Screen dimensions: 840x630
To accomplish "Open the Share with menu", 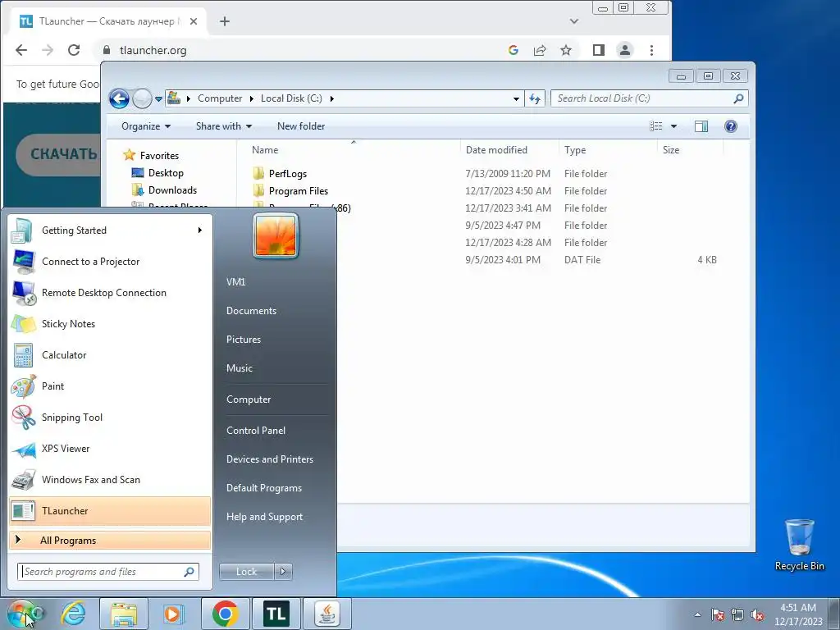I will (223, 126).
